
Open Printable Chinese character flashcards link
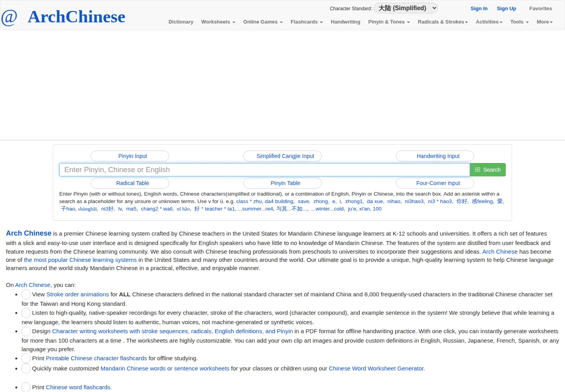tap(97, 358)
